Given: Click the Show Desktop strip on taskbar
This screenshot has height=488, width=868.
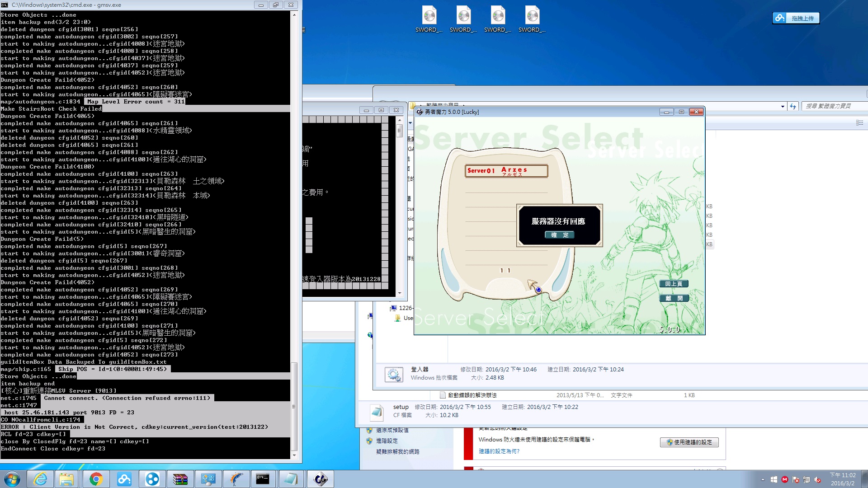Looking at the screenshot, I should pos(864,479).
